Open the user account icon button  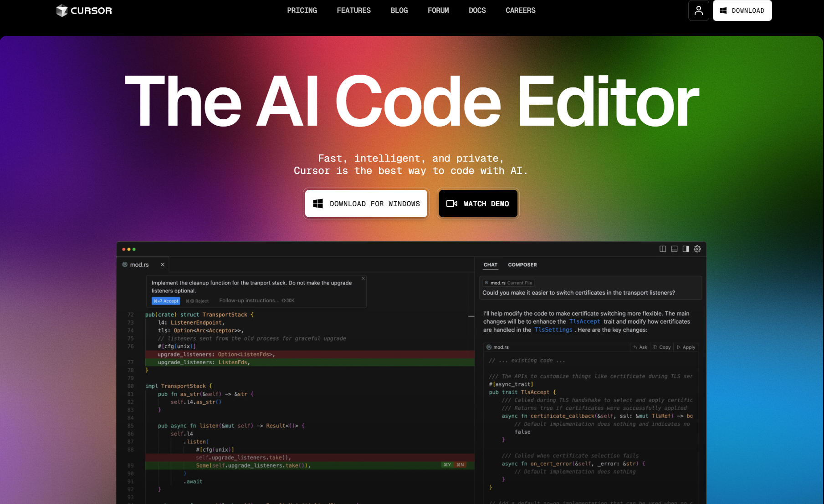698,10
